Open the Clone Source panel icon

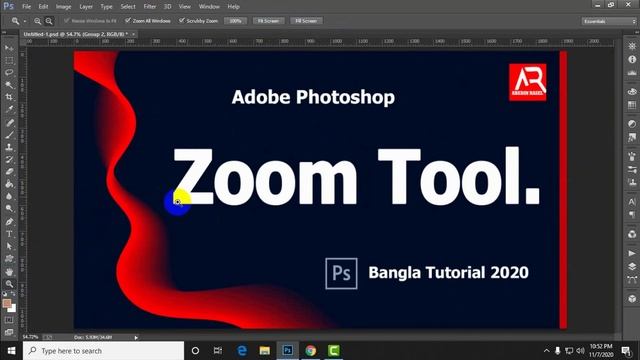(632, 182)
